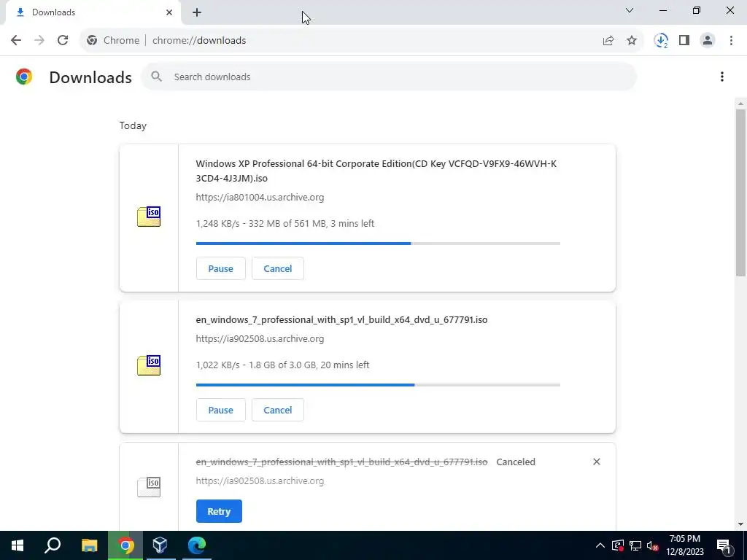Bookmark this tab with the star icon
The image size is (747, 560).
coord(632,41)
